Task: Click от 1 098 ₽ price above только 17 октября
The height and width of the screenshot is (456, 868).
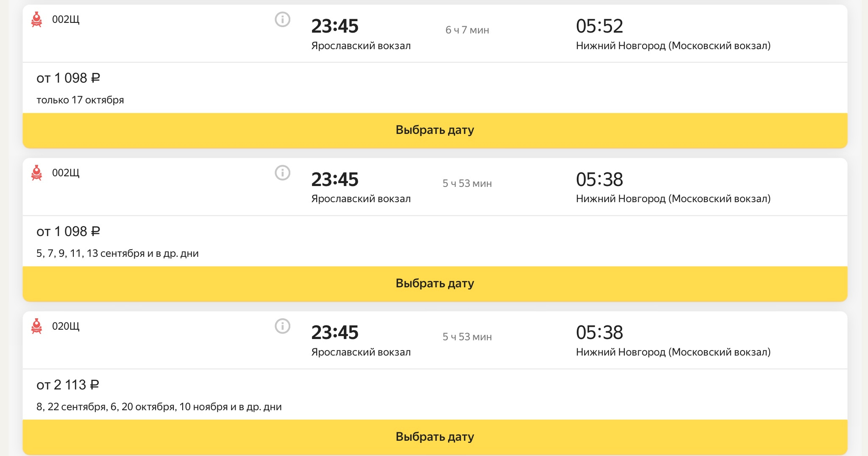Action: (68, 78)
